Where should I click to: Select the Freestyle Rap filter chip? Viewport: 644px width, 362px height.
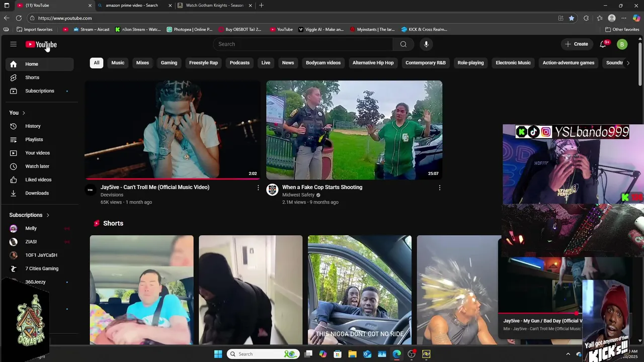tap(203, 63)
